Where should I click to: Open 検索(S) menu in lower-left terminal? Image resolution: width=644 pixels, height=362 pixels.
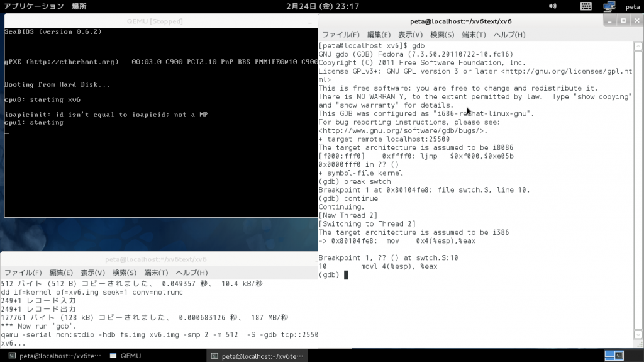[125, 273]
